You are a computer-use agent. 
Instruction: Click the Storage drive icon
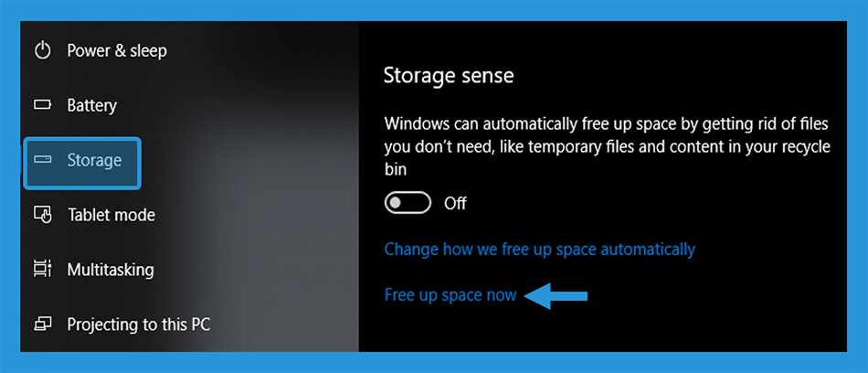click(43, 160)
